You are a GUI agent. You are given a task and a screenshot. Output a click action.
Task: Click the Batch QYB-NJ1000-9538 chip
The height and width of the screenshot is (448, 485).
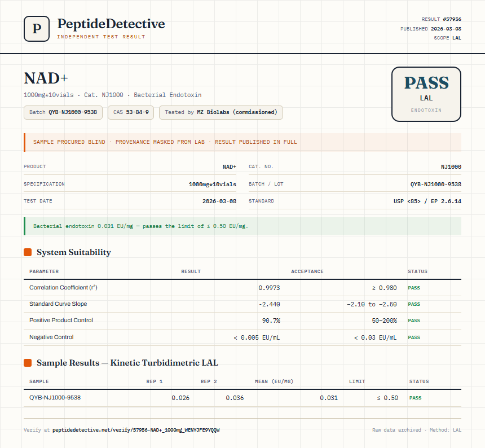click(63, 112)
